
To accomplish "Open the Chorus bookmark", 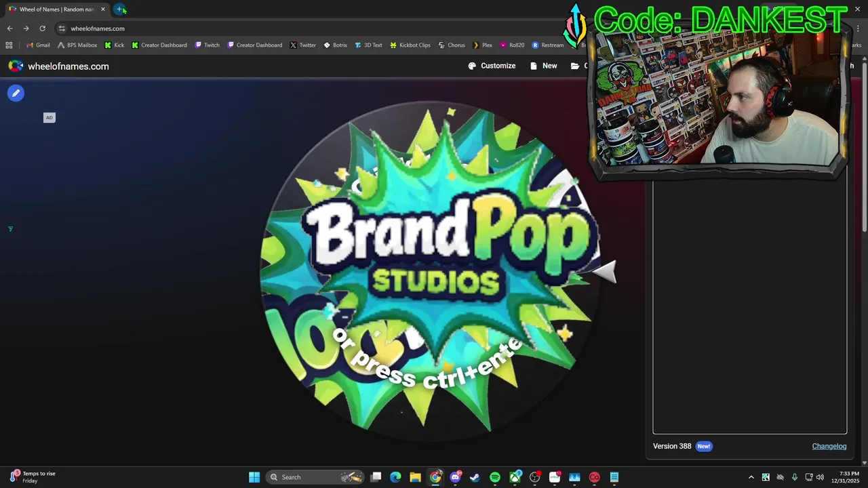I will point(451,45).
